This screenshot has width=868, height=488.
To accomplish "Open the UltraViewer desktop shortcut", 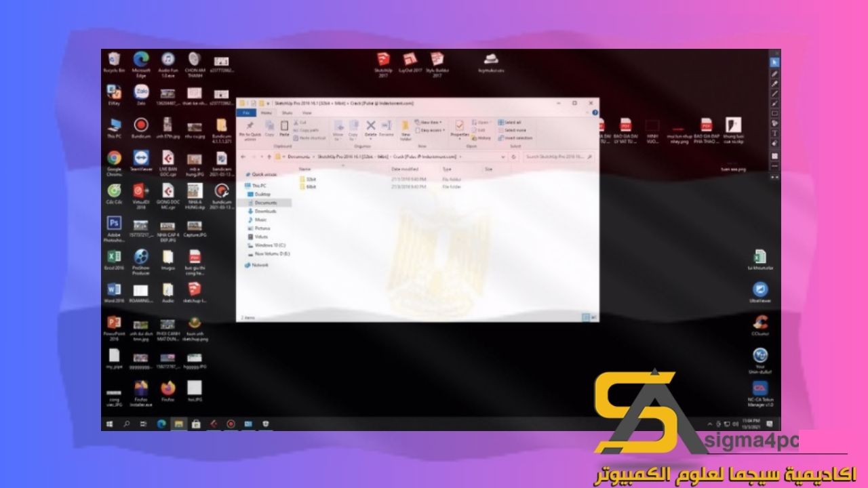I will tap(759, 291).
